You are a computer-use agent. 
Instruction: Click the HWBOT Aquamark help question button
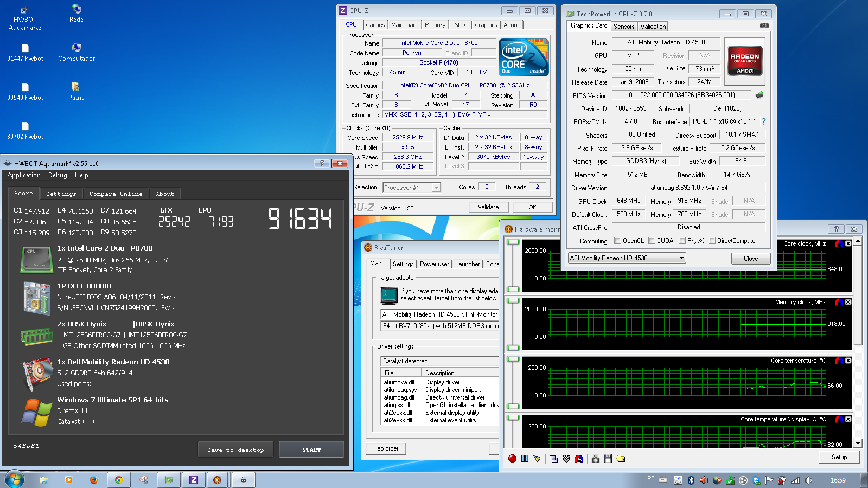pyautogui.click(x=322, y=163)
